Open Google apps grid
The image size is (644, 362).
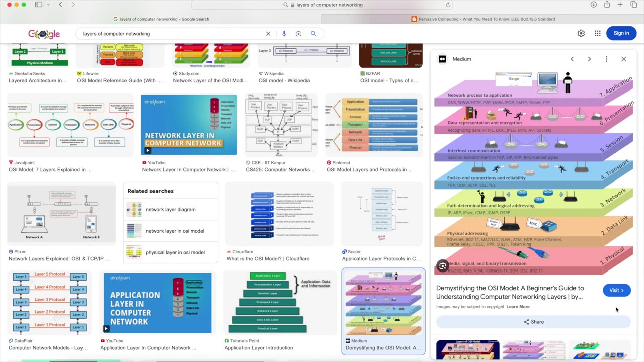598,33
